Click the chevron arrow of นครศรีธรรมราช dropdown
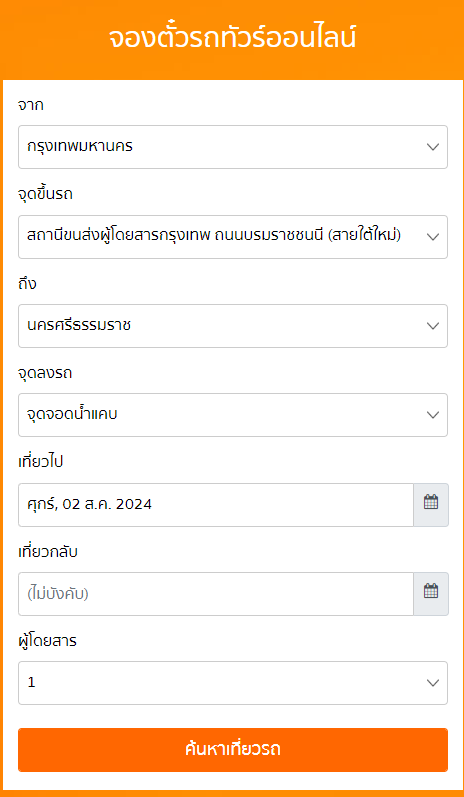The image size is (464, 797). [x=432, y=326]
